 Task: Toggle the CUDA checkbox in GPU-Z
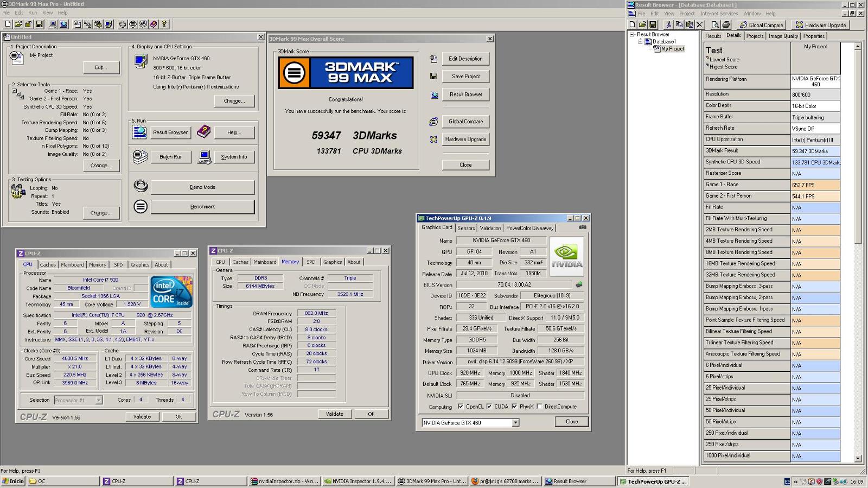coord(489,407)
